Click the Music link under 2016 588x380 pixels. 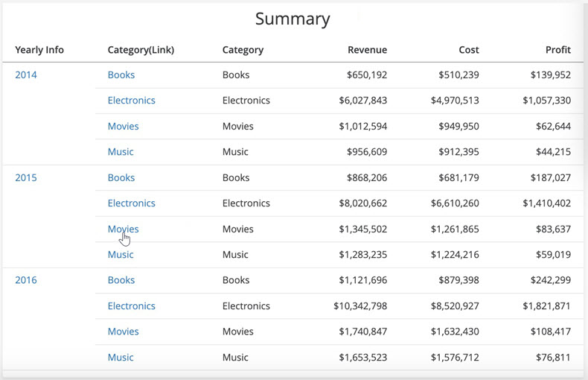(121, 358)
